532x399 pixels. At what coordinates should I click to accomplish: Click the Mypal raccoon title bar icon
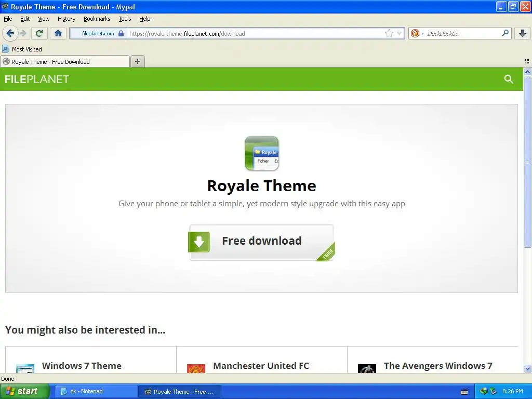[x=5, y=6]
